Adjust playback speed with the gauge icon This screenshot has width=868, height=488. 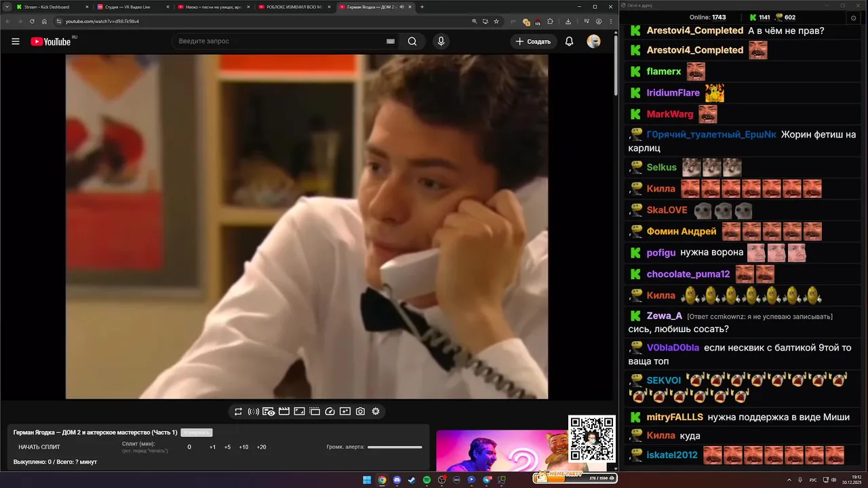330,411
